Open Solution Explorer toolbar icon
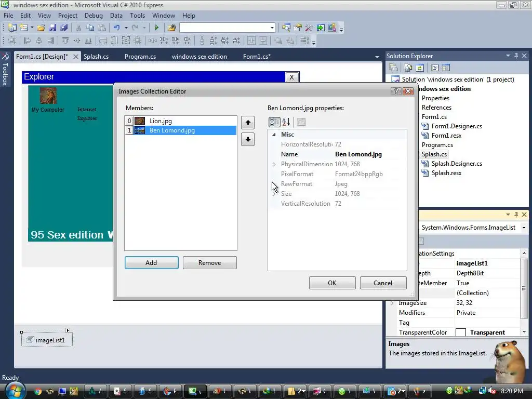The height and width of the screenshot is (399, 532). [286, 28]
